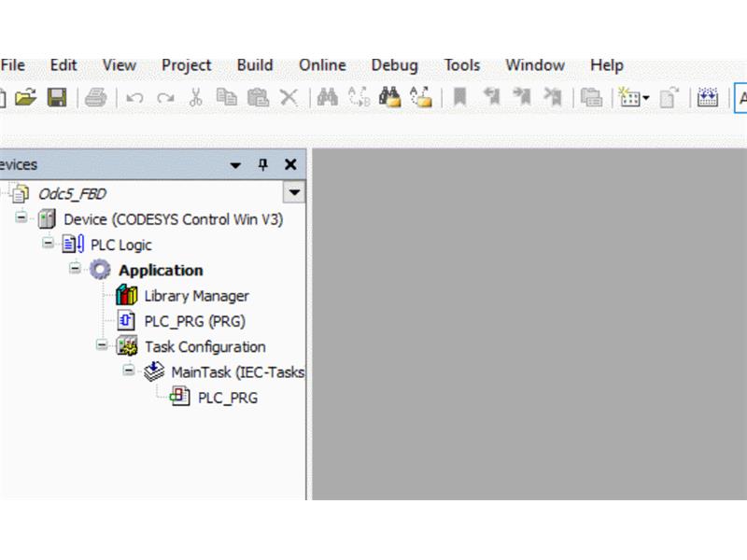
Task: Click the Previous bookmark icon
Action: (x=492, y=97)
